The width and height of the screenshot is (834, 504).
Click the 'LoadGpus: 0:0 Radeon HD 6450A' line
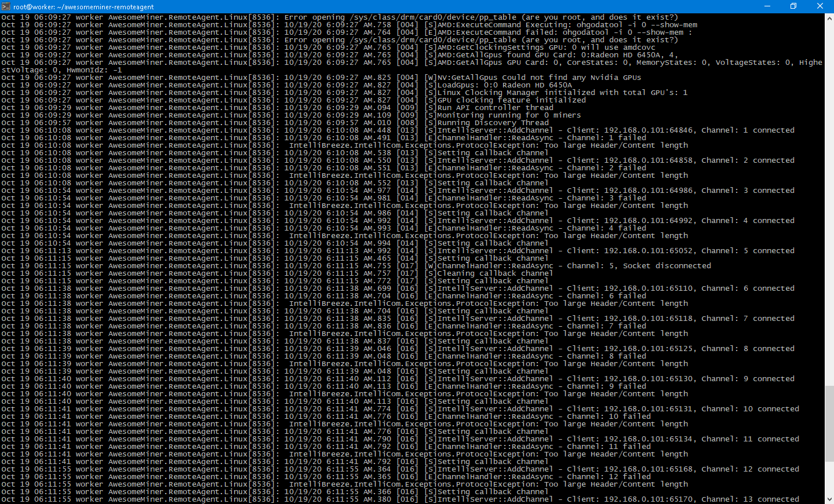coord(287,85)
